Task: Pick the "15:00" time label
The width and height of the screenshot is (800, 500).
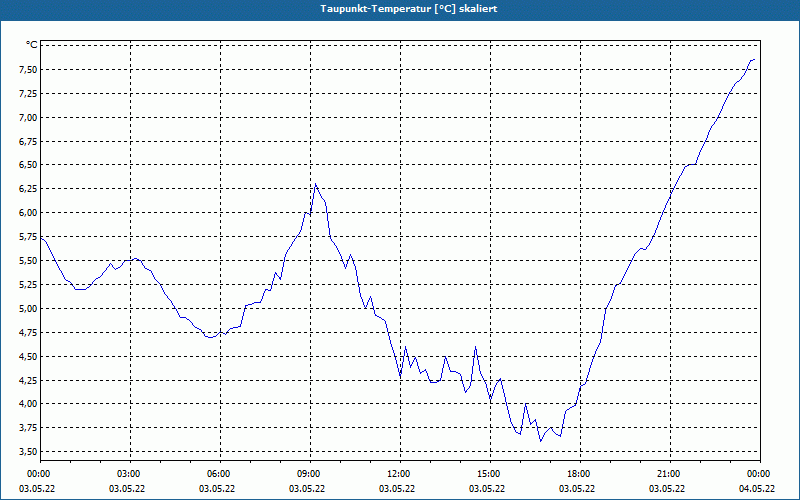Action: (490, 474)
